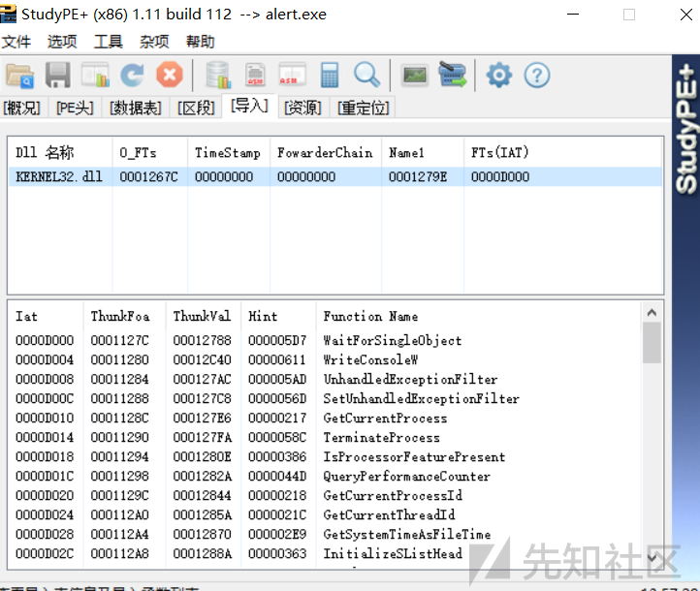Open the ASM document icon
Viewport: 700px width, 591px height.
(255, 75)
